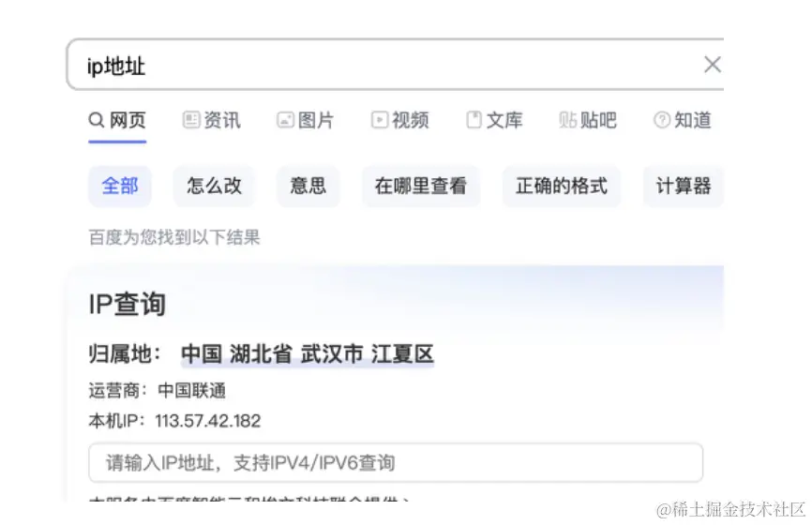The height and width of the screenshot is (525, 812).
Task: Select the 正确的格式 filter chip
Action: 562,186
